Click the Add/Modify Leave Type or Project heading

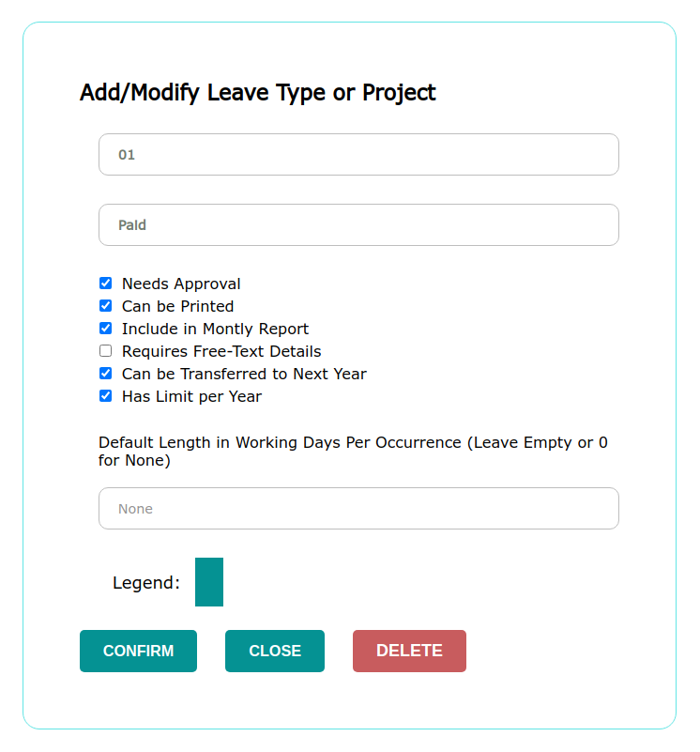coord(258,93)
